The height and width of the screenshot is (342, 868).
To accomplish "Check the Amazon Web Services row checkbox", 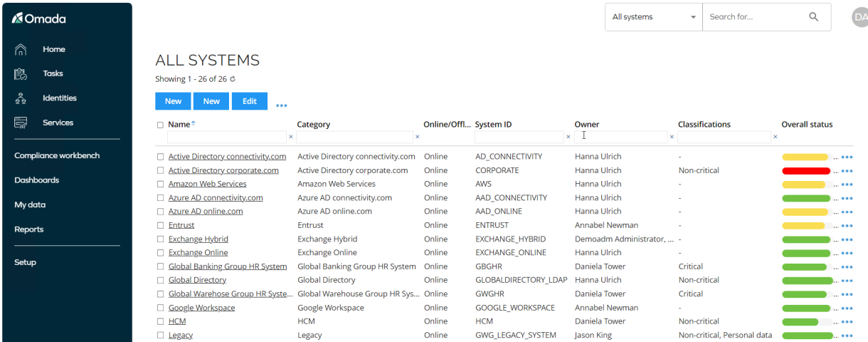I will 160,184.
